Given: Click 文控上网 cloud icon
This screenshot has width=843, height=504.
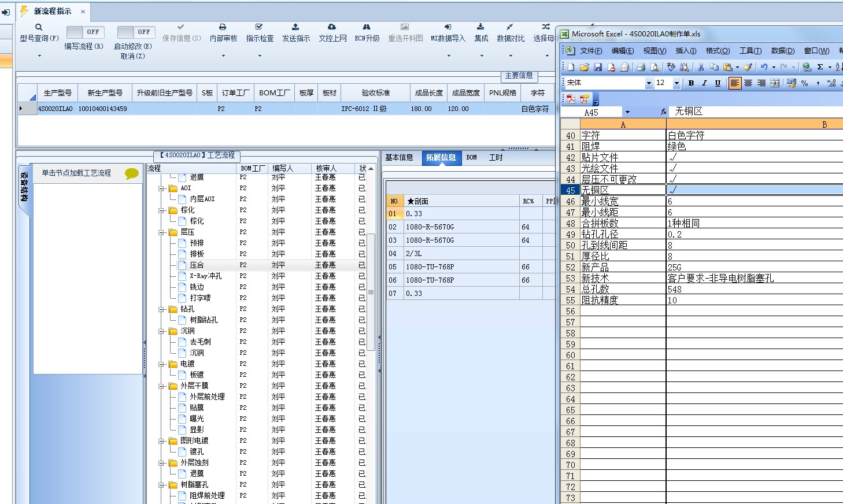Looking at the screenshot, I should (x=332, y=27).
